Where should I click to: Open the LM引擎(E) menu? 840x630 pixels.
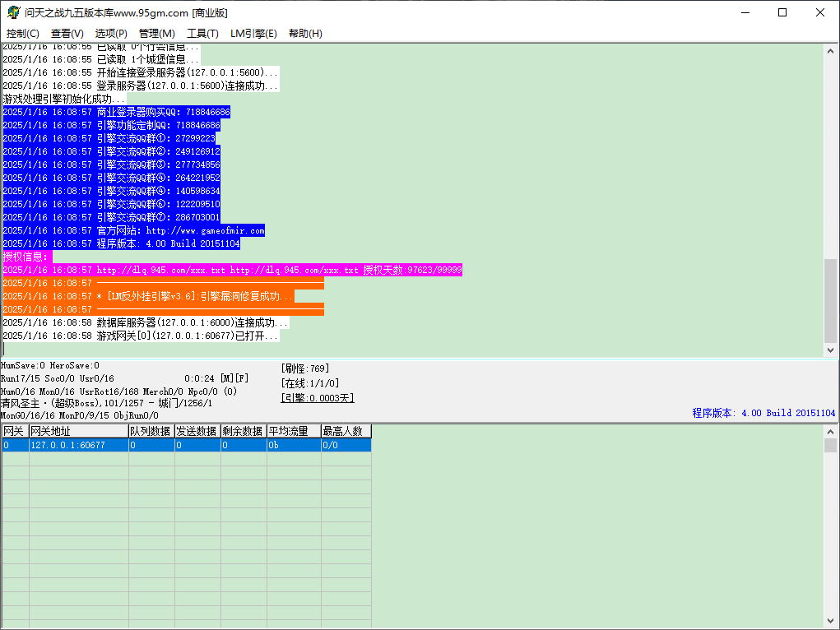click(253, 33)
